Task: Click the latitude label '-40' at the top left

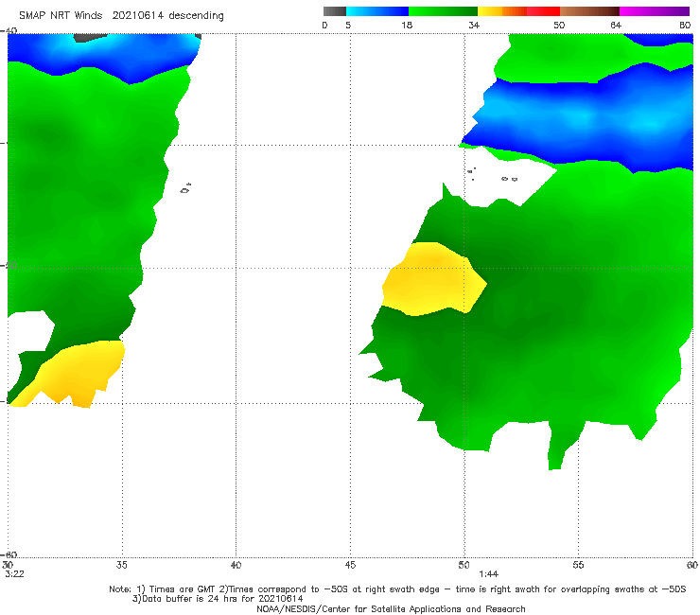Action: pyautogui.click(x=9, y=31)
